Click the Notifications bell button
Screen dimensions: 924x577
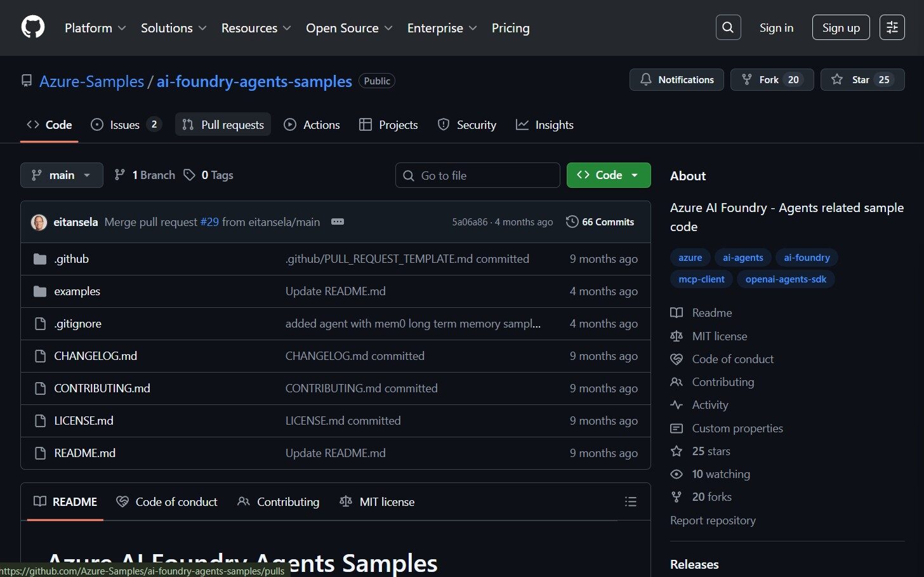pos(676,79)
